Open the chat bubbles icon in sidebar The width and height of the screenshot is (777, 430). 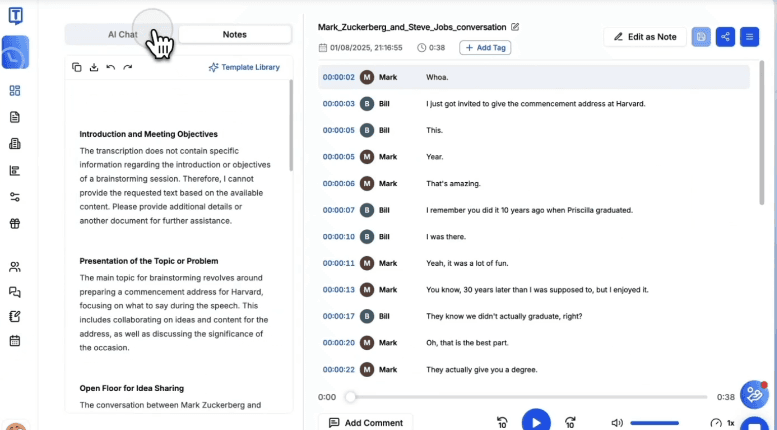click(x=15, y=292)
